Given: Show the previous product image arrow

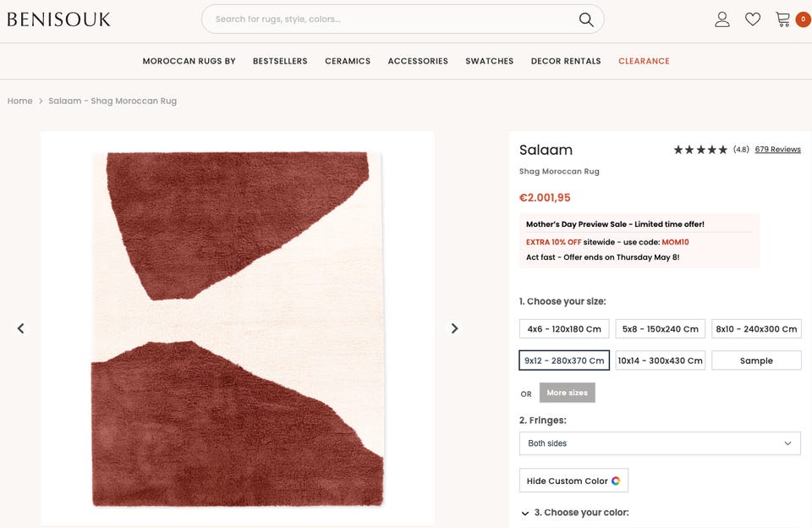Looking at the screenshot, I should [21, 328].
